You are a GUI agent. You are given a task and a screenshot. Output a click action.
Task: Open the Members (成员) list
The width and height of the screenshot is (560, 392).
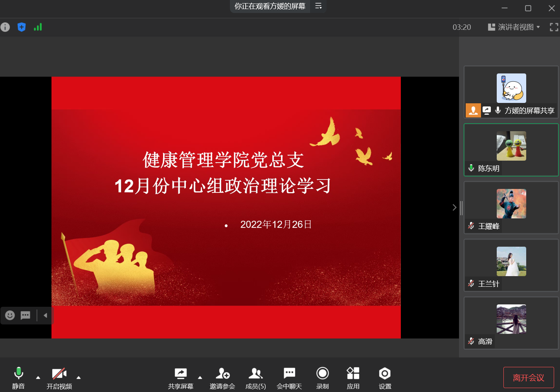coord(256,378)
